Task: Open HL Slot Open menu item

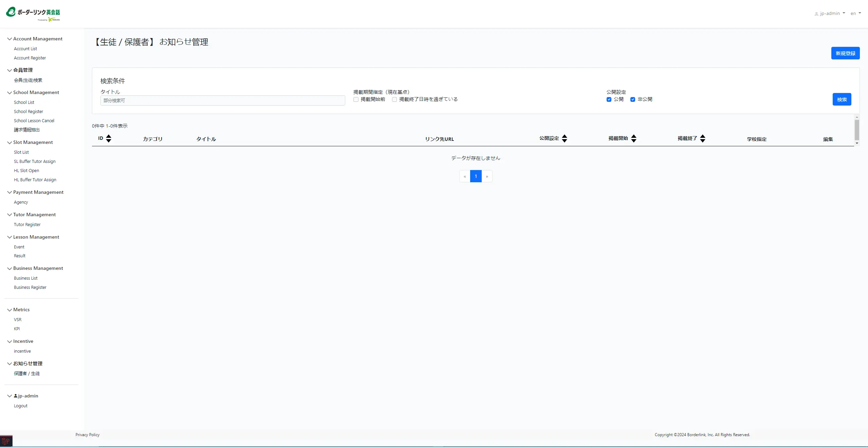Action: point(26,171)
